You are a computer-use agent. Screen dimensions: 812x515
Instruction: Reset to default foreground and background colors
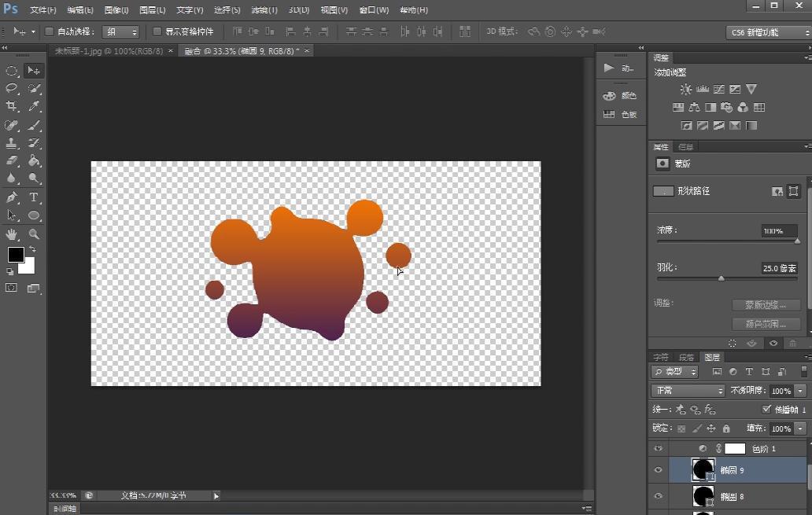click(x=10, y=271)
